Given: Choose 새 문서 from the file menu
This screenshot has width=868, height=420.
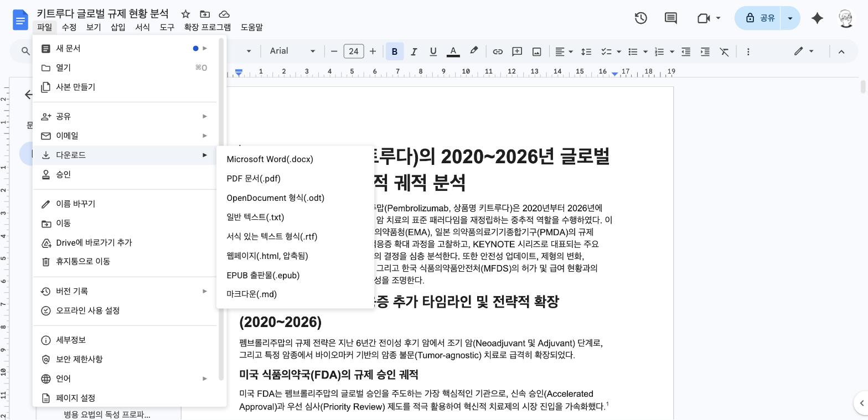Looking at the screenshot, I should 125,49.
